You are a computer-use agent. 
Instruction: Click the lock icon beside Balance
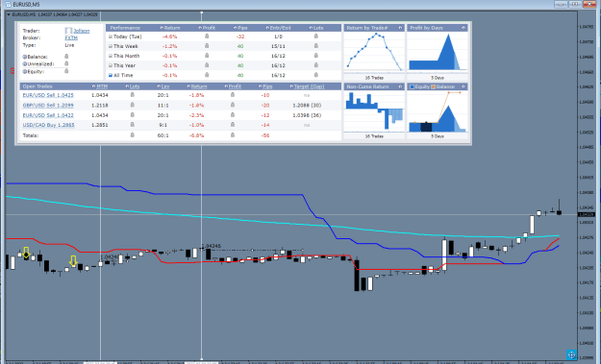pyautogui.click(x=66, y=57)
